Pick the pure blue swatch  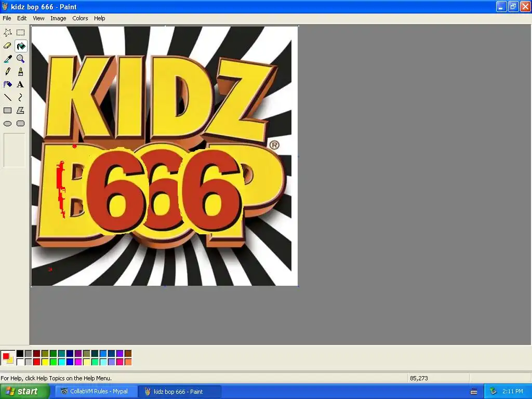click(70, 362)
